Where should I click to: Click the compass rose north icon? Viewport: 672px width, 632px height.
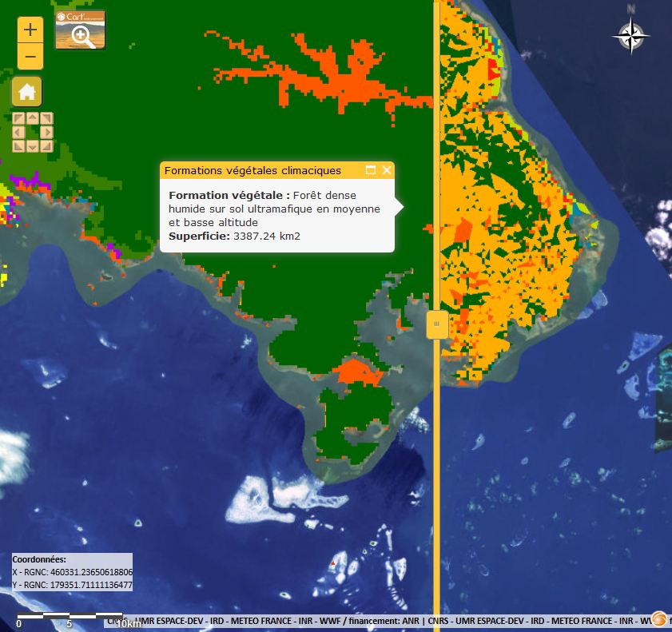point(630,34)
